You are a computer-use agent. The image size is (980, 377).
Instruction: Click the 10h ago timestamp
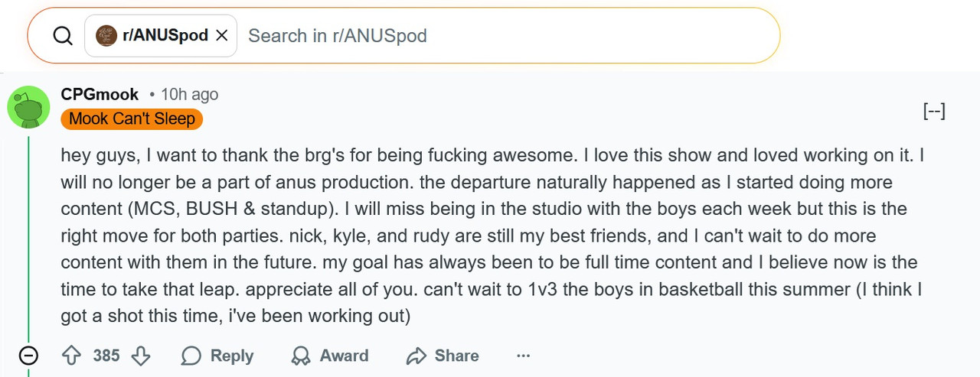point(189,94)
